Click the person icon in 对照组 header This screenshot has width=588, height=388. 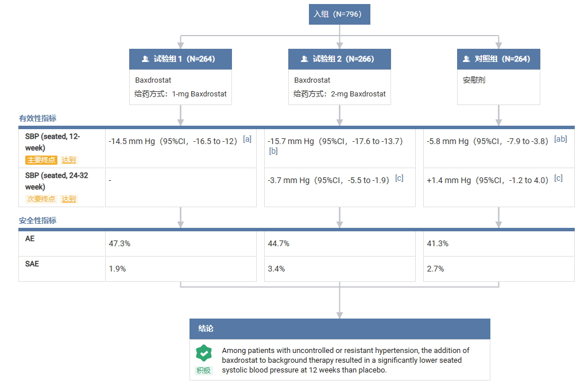(467, 59)
